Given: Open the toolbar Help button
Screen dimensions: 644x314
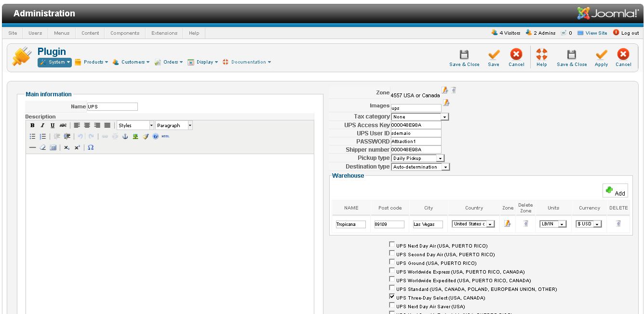Looking at the screenshot, I should [542, 58].
